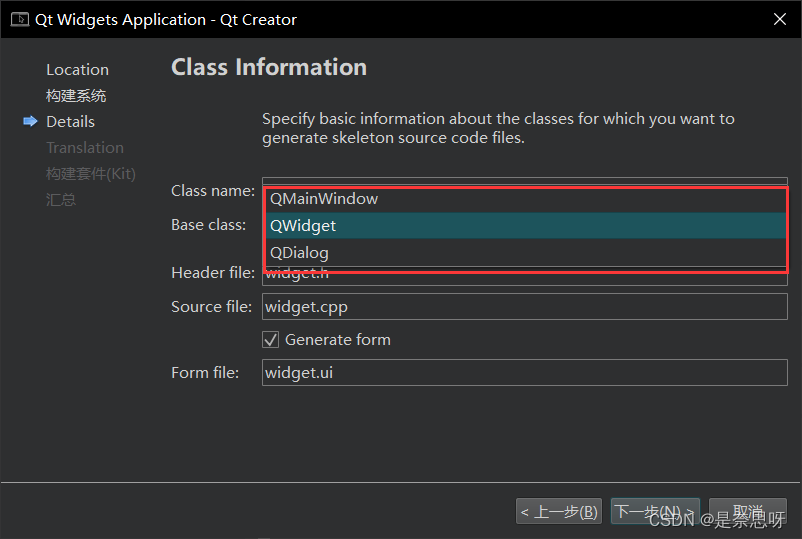This screenshot has width=802, height=539.
Task: Select QMainWindow from base class list
Action: (526, 199)
